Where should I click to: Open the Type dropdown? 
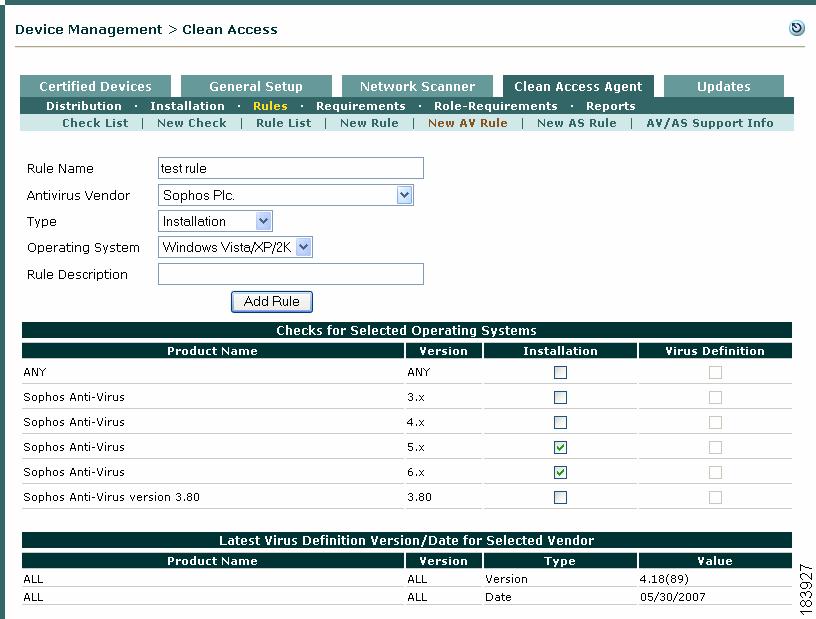(x=215, y=221)
